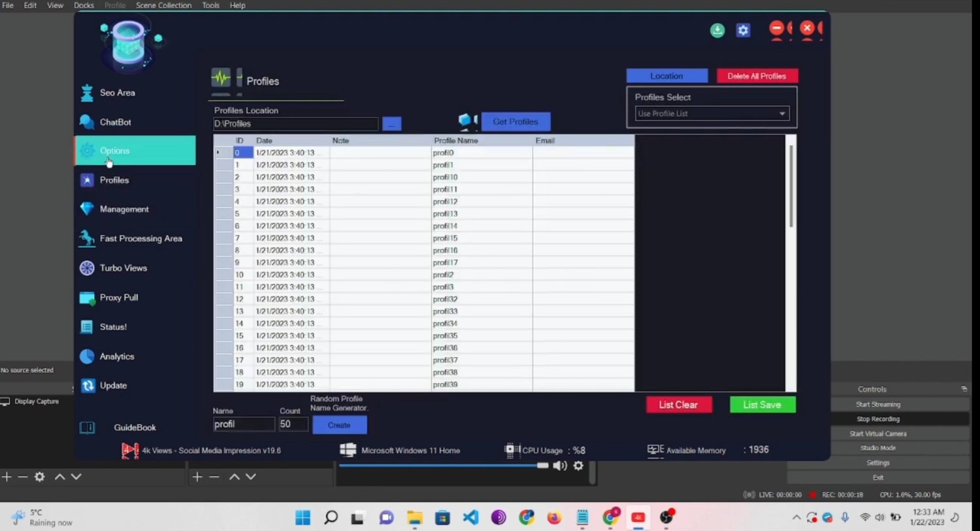Open the OBS View menu
This screenshot has height=531, width=980.
(x=55, y=5)
